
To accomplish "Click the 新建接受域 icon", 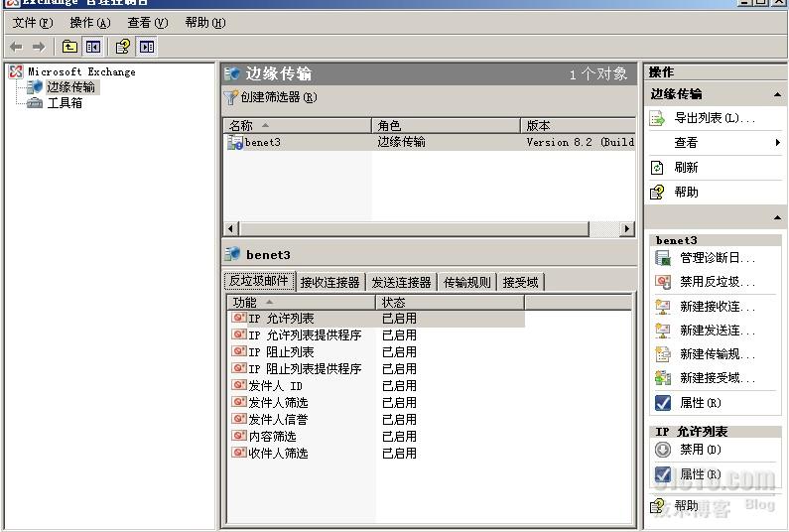I will pos(663,378).
